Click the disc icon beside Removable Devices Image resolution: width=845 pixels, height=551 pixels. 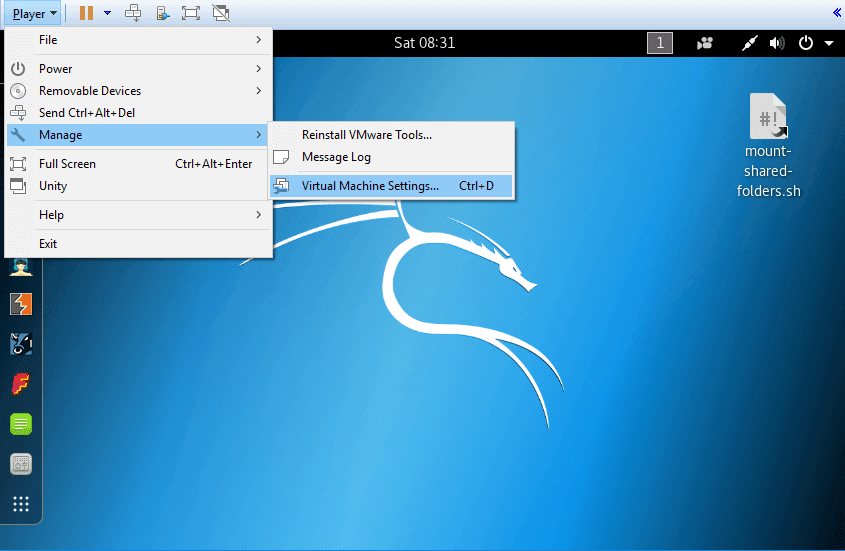click(18, 91)
